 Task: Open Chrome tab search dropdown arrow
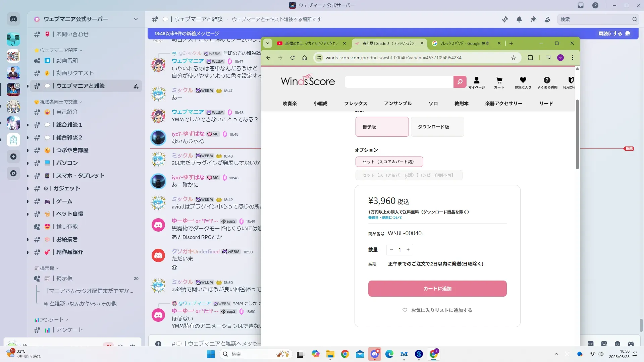point(267,43)
